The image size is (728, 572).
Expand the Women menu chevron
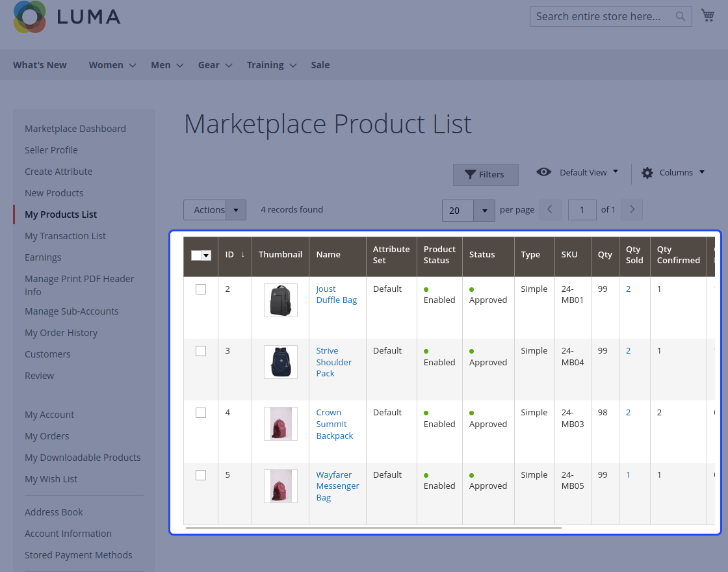point(133,66)
